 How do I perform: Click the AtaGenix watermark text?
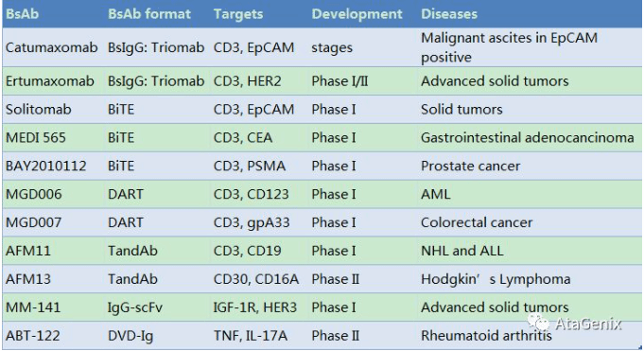[588, 324]
